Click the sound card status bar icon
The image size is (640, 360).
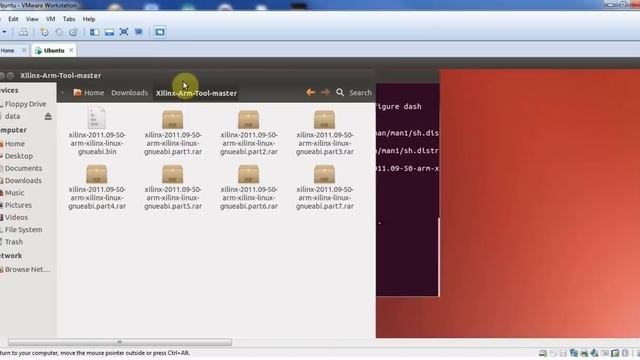[594, 353]
